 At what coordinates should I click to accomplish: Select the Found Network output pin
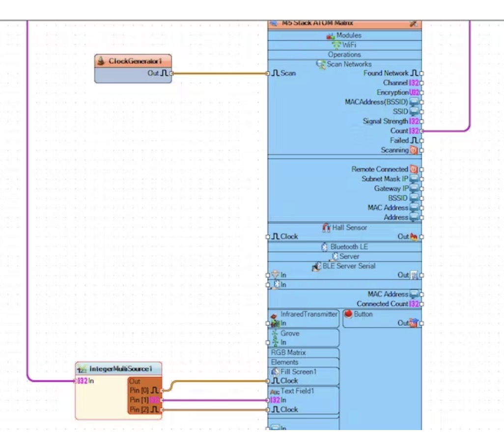(421, 74)
